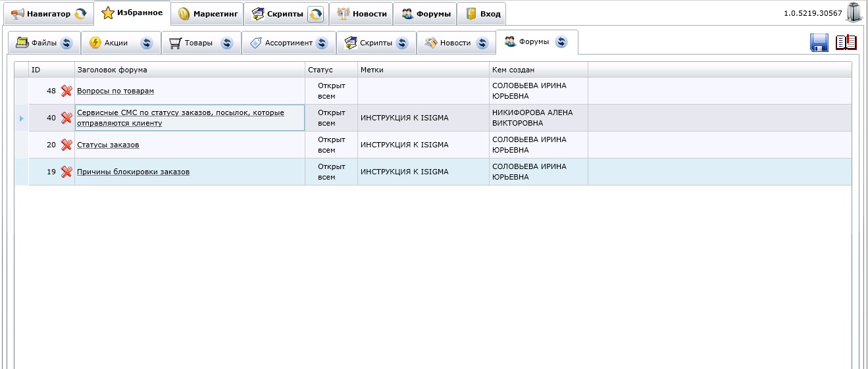Refresh the Файлы sub-tab
The width and height of the screenshot is (868, 369).
pyautogui.click(x=66, y=43)
